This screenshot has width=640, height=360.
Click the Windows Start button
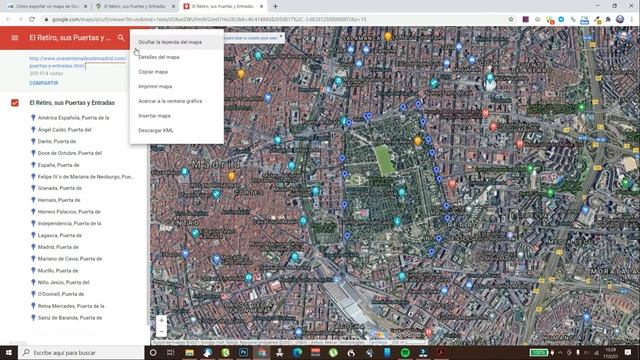[9, 353]
